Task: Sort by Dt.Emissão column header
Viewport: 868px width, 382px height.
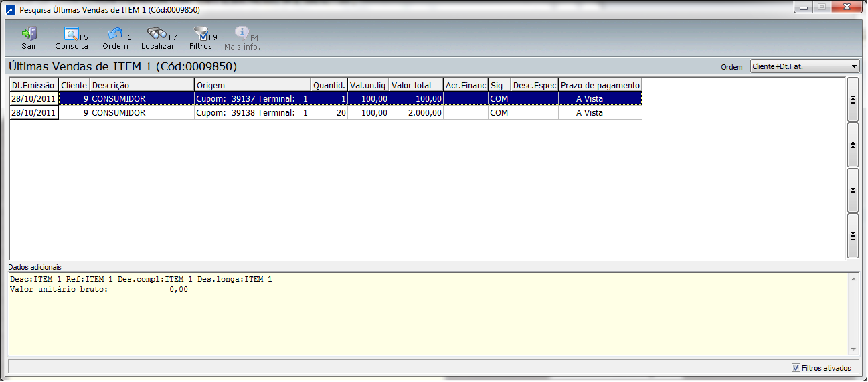Action: (34, 85)
